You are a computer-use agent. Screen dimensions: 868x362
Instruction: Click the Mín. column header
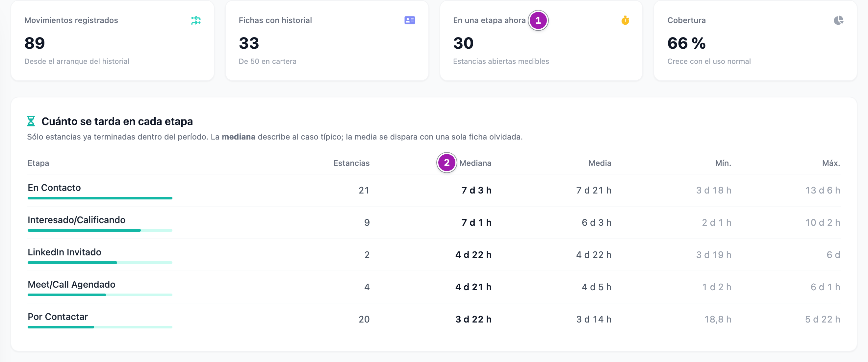(x=723, y=163)
